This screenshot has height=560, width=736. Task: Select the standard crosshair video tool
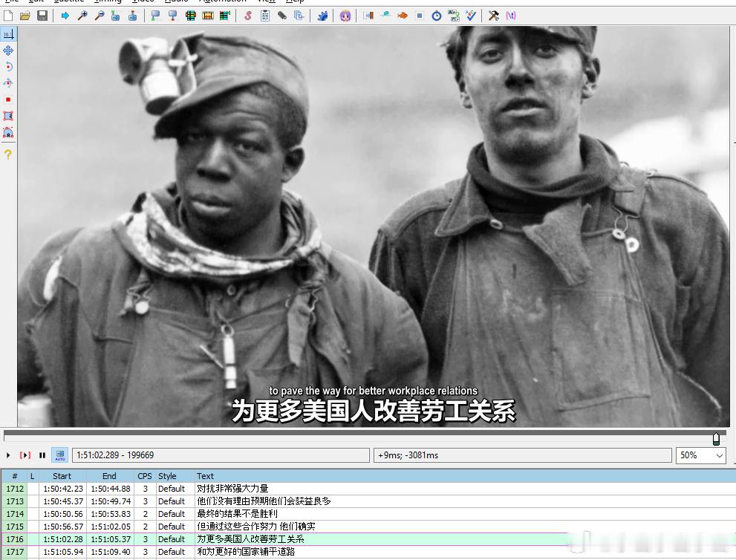[8, 34]
